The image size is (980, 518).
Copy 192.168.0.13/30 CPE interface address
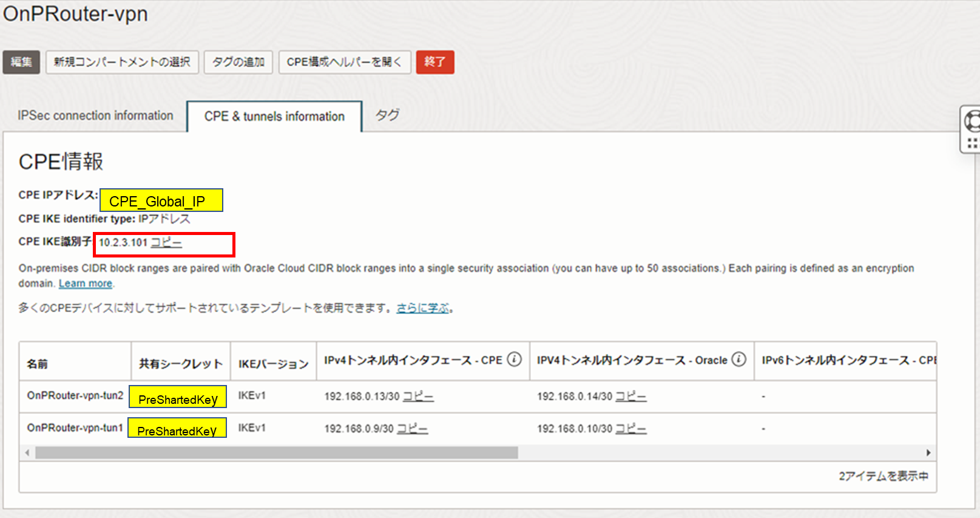[418, 397]
